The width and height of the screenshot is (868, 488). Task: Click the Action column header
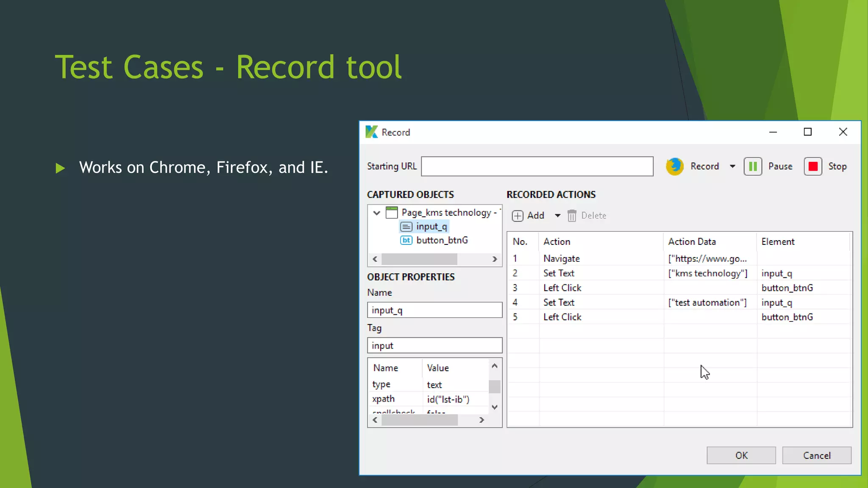pyautogui.click(x=557, y=241)
